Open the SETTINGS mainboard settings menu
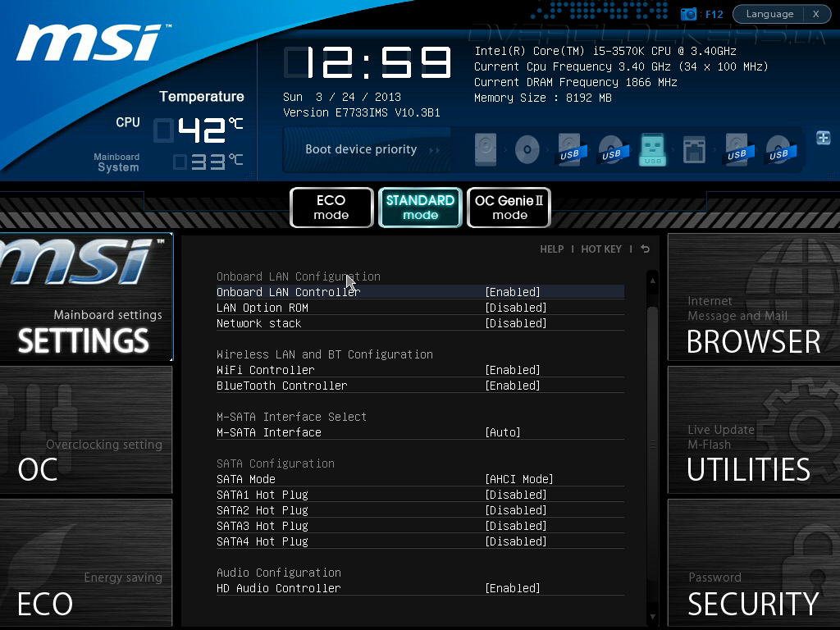The height and width of the screenshot is (630, 840). (86, 297)
